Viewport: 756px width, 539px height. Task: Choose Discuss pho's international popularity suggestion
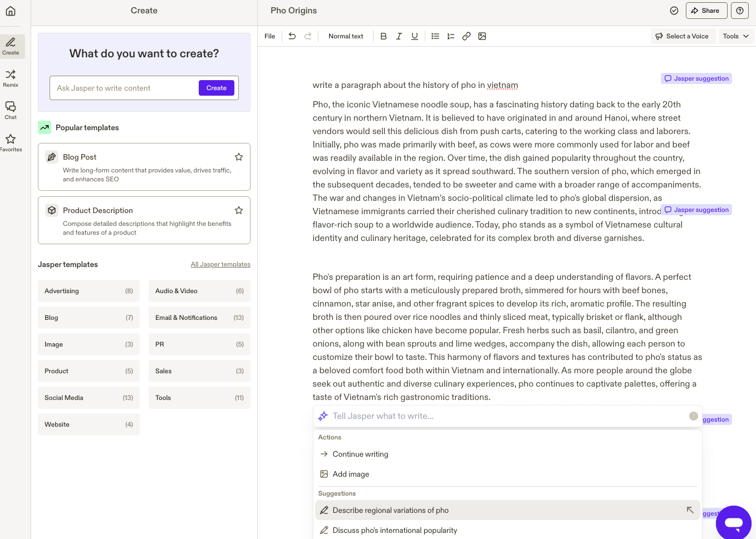[508, 530]
